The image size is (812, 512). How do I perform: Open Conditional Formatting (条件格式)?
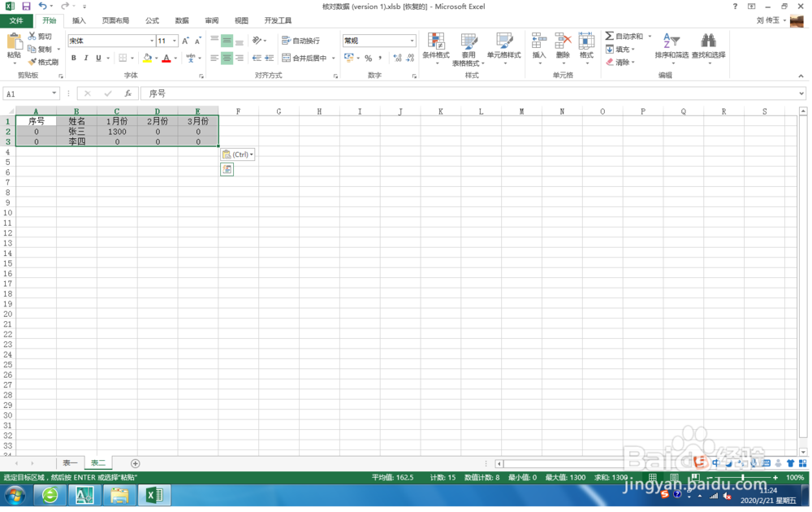(436, 48)
